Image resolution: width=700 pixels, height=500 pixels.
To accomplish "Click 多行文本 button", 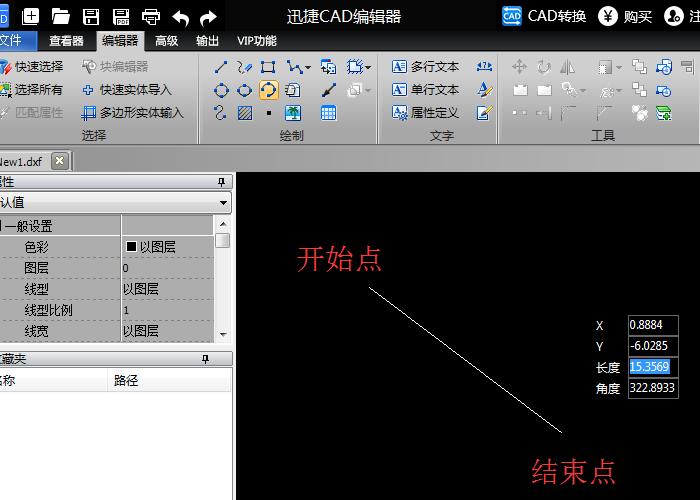I will (425, 67).
